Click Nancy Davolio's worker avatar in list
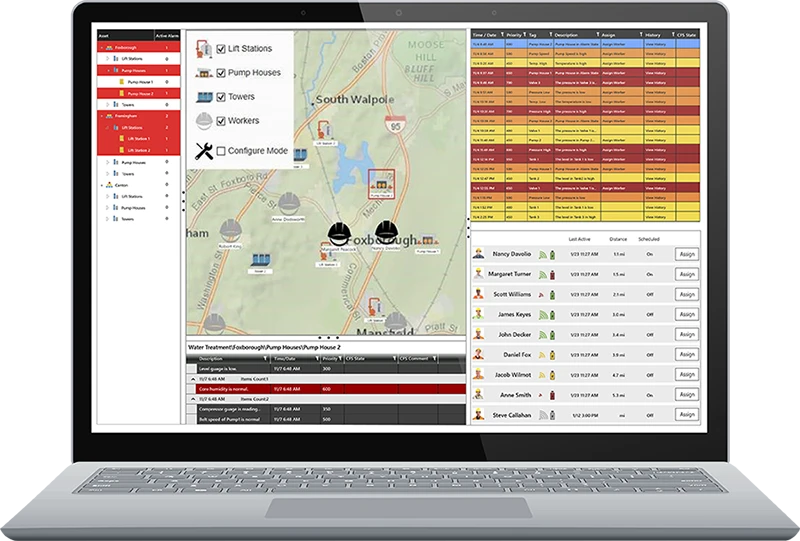 click(479, 254)
